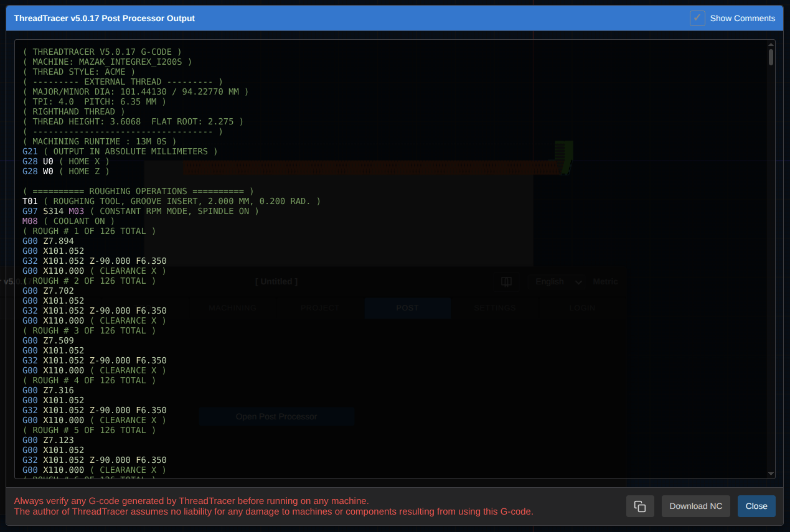Viewport: 790px width, 532px height.
Task: Click the RIGHTHAND THREAD comment
Action: coord(73,111)
